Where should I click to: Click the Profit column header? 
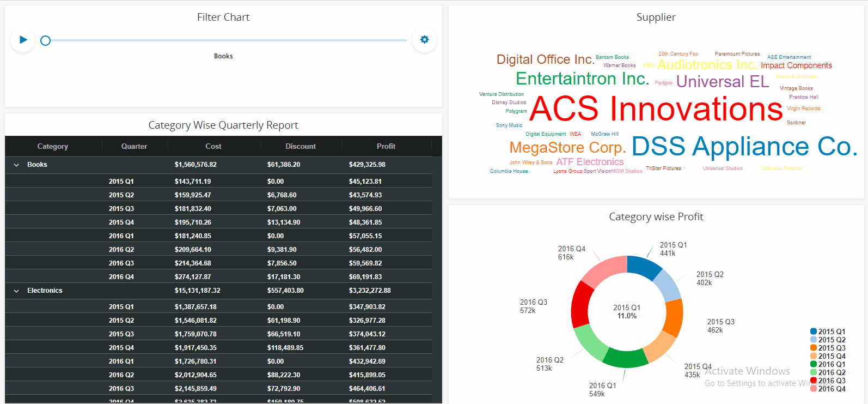click(x=386, y=146)
